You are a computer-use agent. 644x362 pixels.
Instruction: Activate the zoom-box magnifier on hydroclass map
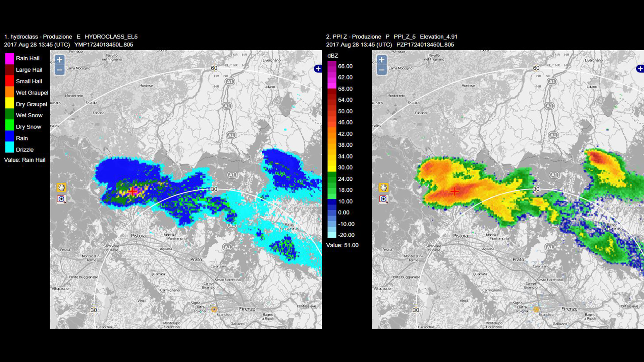coord(61,199)
